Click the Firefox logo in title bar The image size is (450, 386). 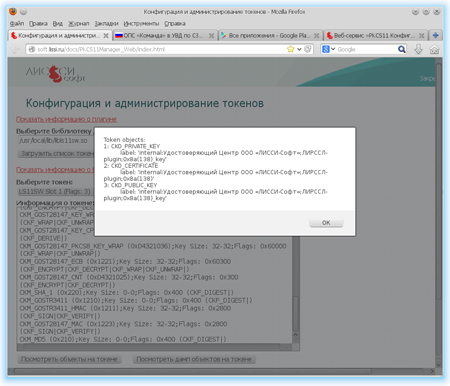[x=13, y=12]
